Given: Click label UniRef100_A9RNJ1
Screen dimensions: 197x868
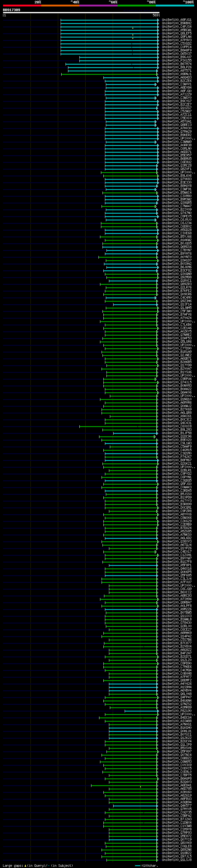Looking at the screenshot, I should pyautogui.click(x=176, y=74).
